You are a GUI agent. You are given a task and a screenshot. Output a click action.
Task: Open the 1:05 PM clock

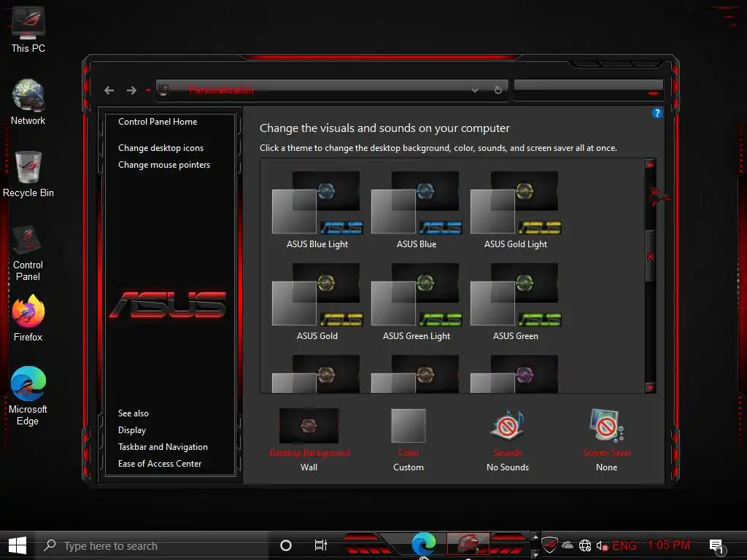(668, 545)
